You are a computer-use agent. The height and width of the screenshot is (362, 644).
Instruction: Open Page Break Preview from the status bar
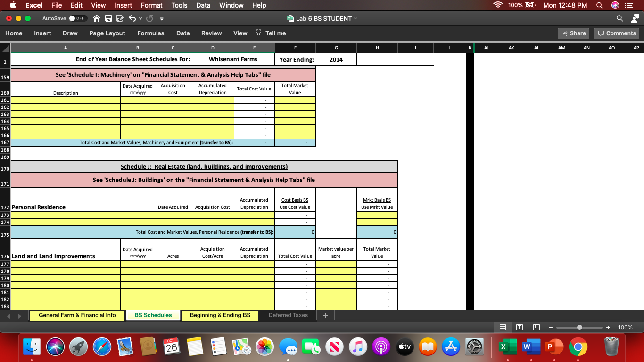point(536,327)
